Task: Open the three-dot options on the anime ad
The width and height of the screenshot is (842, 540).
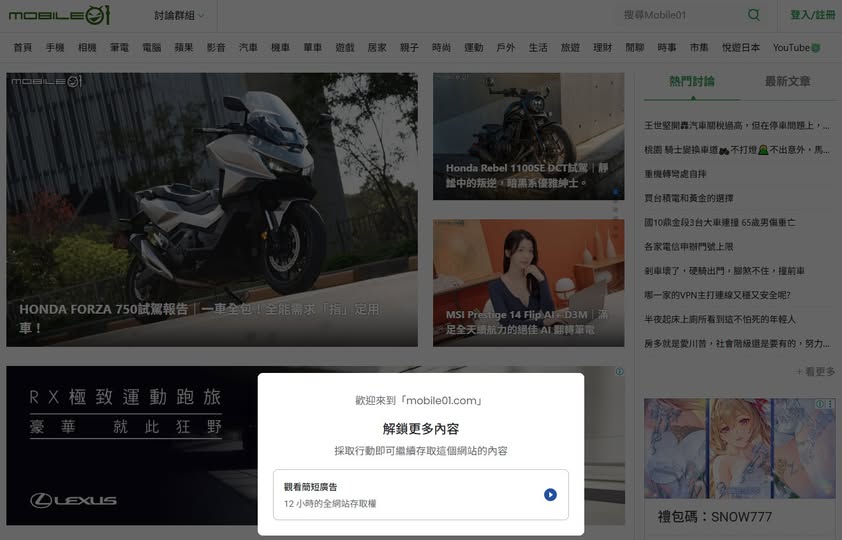Action: point(830,405)
